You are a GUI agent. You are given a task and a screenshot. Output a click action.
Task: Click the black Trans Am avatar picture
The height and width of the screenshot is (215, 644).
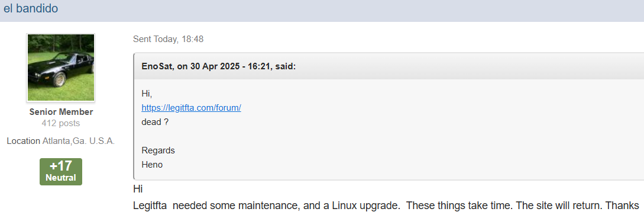pos(61,68)
